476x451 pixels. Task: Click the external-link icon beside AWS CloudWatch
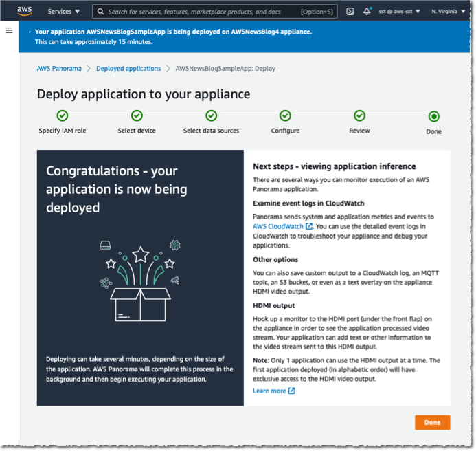click(x=309, y=226)
